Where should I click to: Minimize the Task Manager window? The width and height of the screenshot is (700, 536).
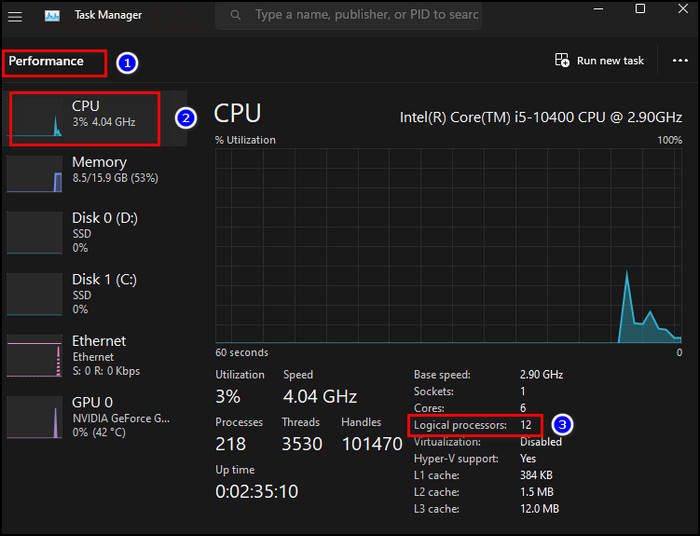point(598,9)
